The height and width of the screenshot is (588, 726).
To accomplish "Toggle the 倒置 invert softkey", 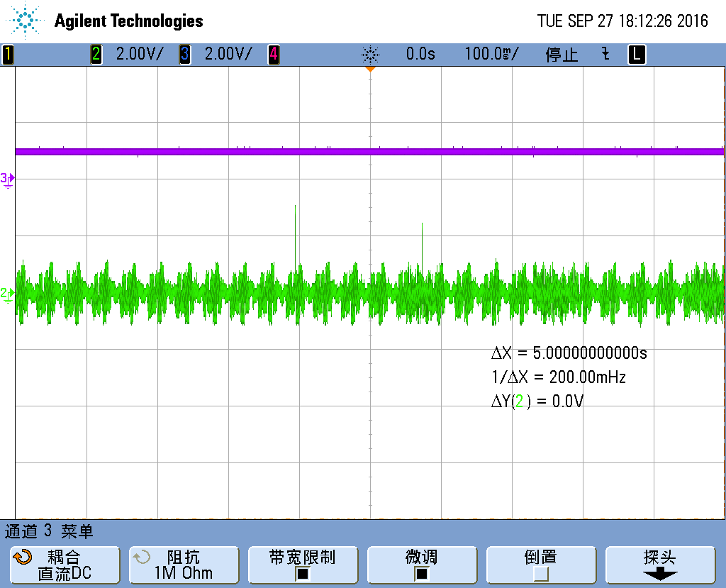I will [541, 565].
